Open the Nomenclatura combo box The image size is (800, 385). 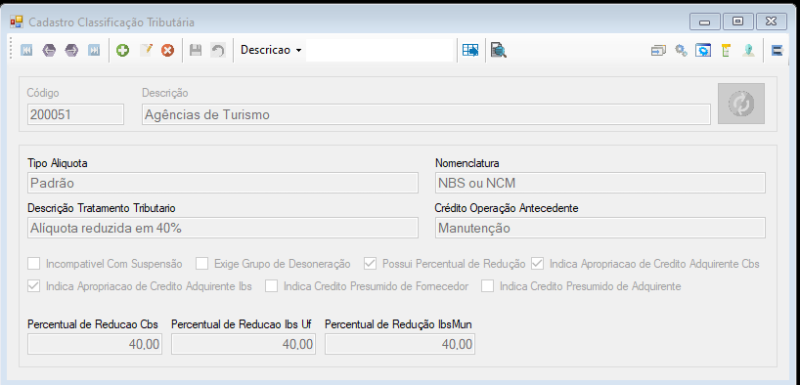click(600, 183)
